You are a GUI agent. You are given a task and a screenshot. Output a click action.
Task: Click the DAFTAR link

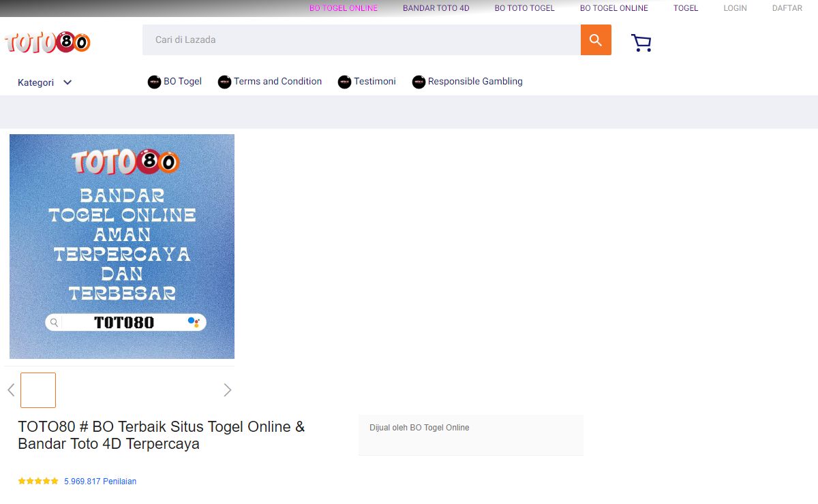(787, 8)
